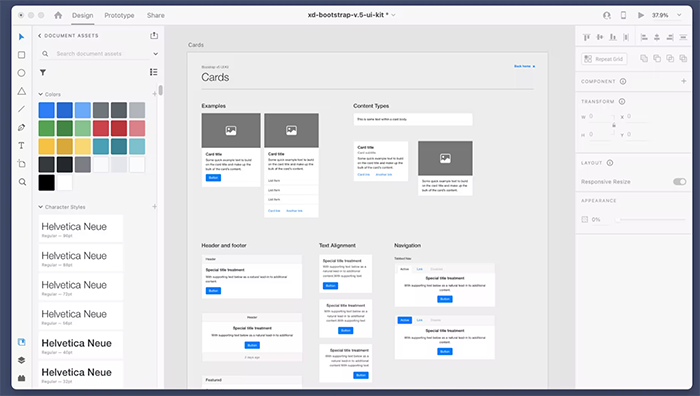Click the Repeat Grid button
Image resolution: width=700 pixels, height=396 pixels.
point(604,59)
